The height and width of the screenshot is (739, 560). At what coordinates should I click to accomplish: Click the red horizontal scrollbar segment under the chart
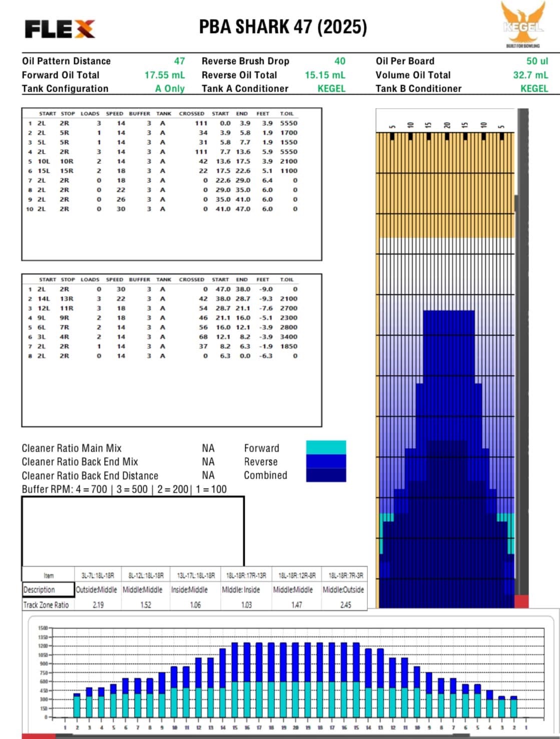(x=39, y=736)
